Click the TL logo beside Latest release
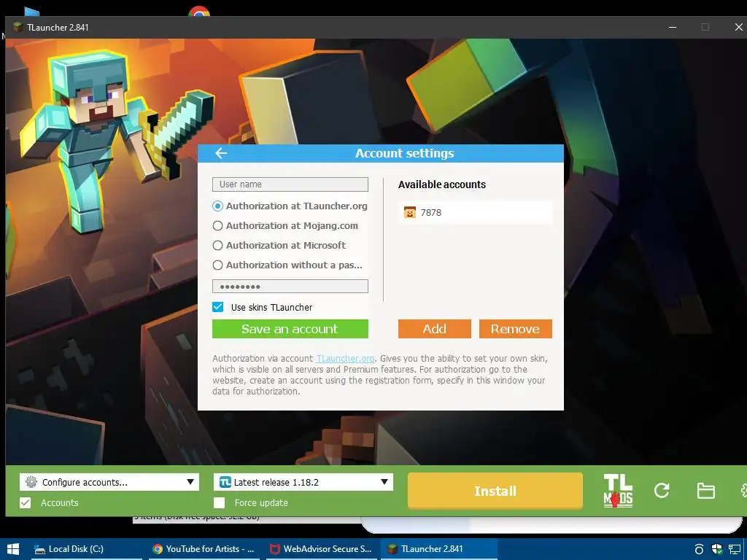Image resolution: width=747 pixels, height=560 pixels. 225,482
